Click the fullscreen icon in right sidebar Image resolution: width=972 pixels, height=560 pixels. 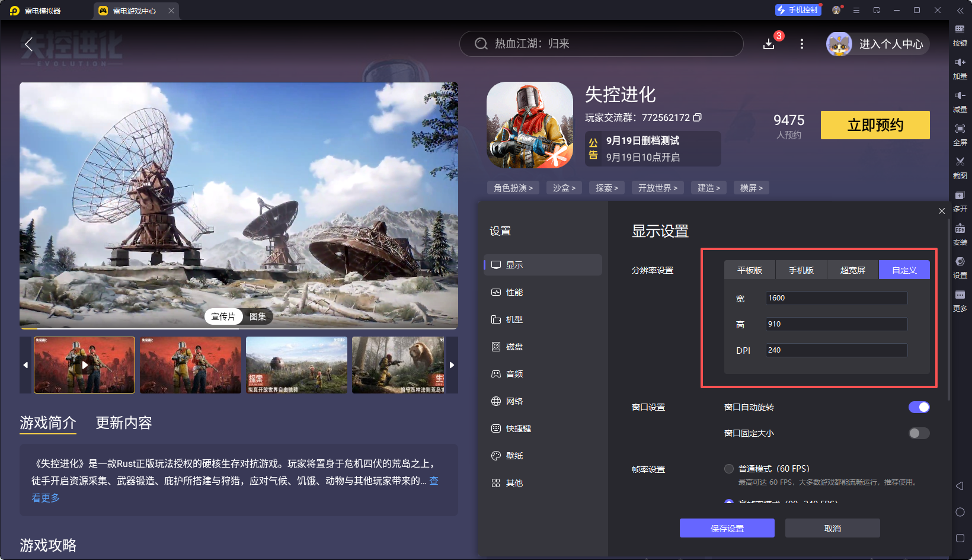tap(960, 129)
